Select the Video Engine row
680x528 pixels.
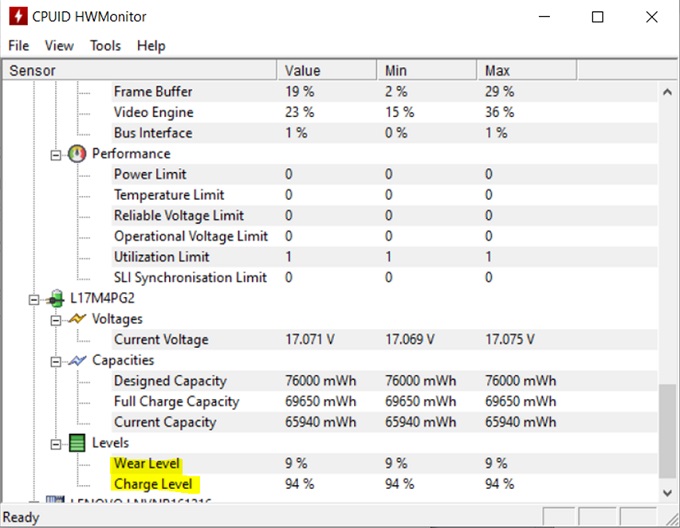(384, 112)
